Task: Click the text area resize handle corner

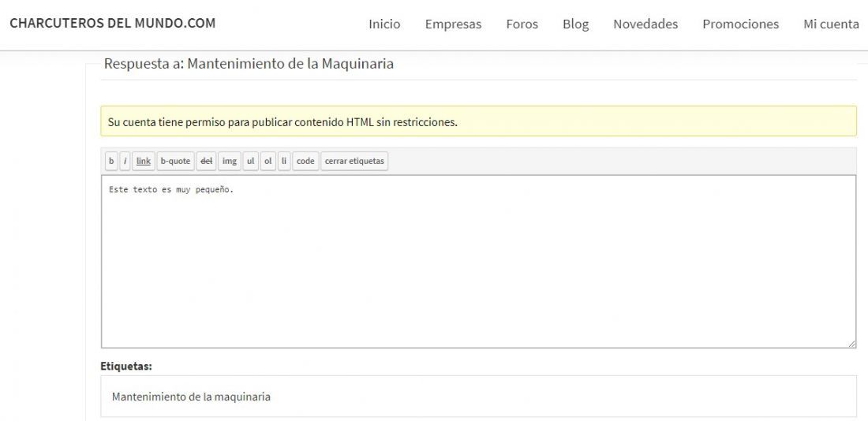Action: [x=852, y=344]
